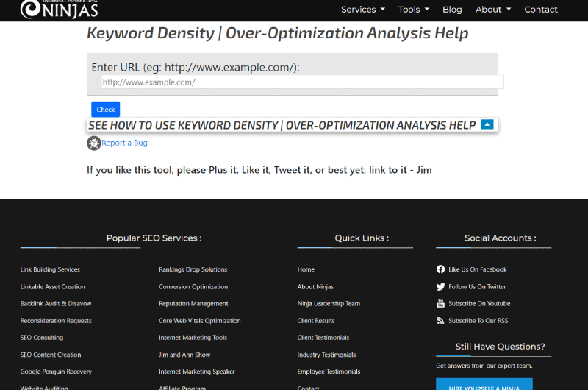
Task: Click the Keyword Density page title
Action: (x=278, y=33)
